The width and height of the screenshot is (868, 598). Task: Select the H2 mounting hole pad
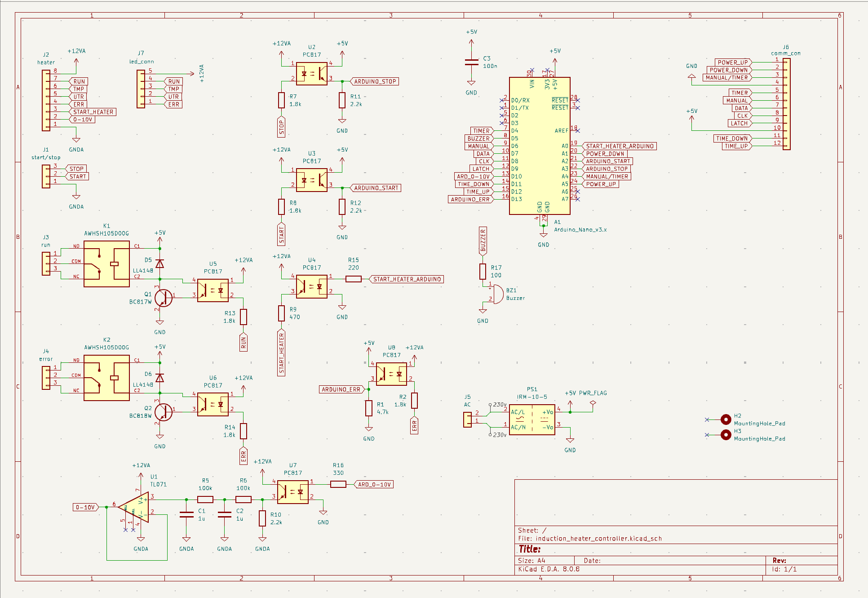pyautogui.click(x=726, y=419)
